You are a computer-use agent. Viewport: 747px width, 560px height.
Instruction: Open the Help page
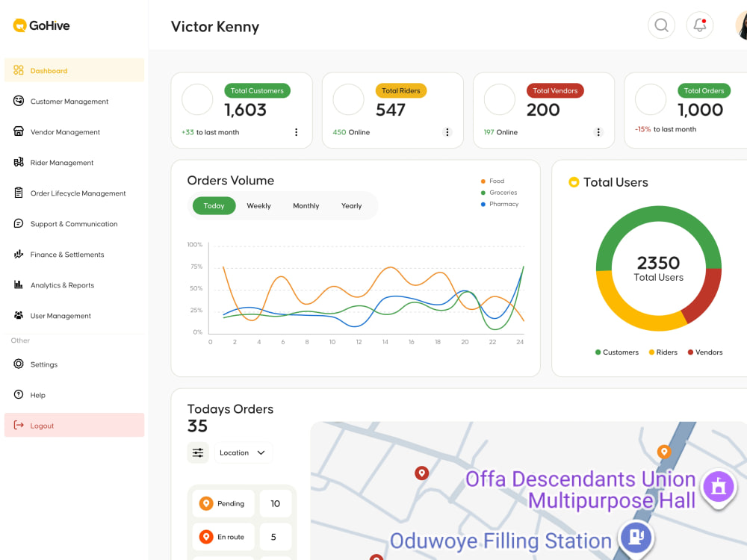point(74,395)
